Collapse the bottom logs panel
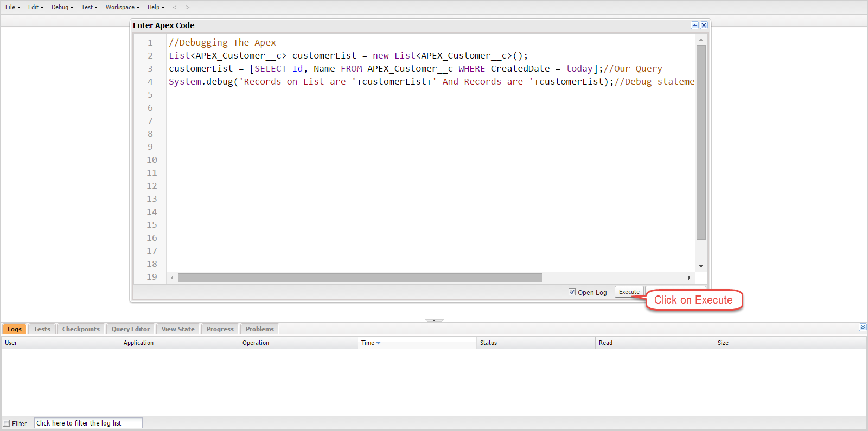868x431 pixels. pos(863,327)
